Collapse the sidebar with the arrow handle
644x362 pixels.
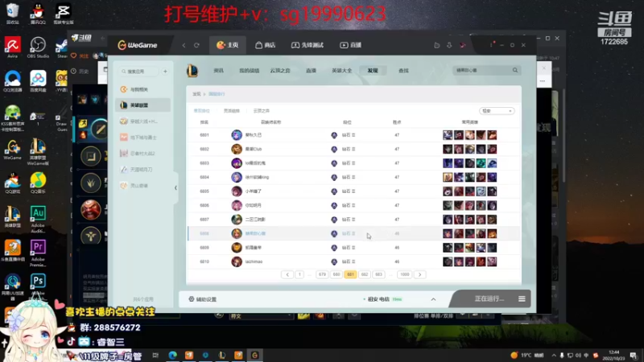[175, 188]
